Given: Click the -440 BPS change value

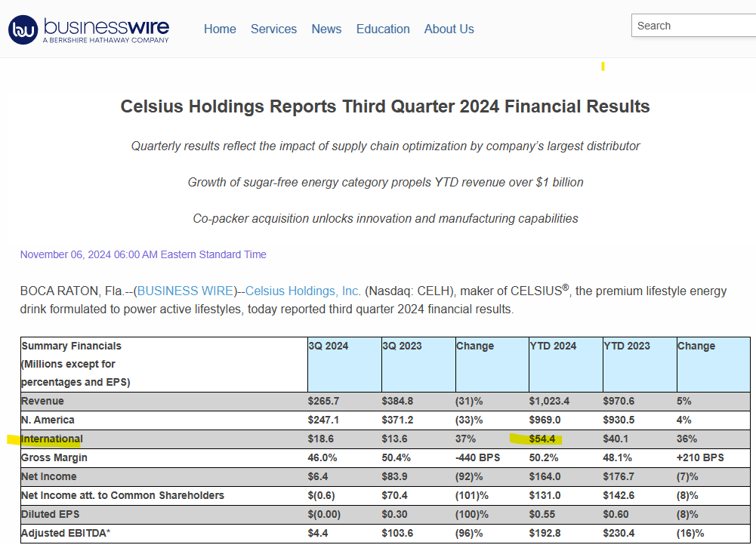Looking at the screenshot, I should tap(478, 457).
